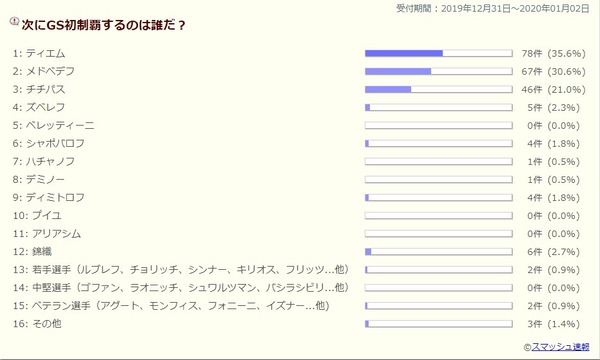Click the メドベデフ result bar

click(x=439, y=72)
